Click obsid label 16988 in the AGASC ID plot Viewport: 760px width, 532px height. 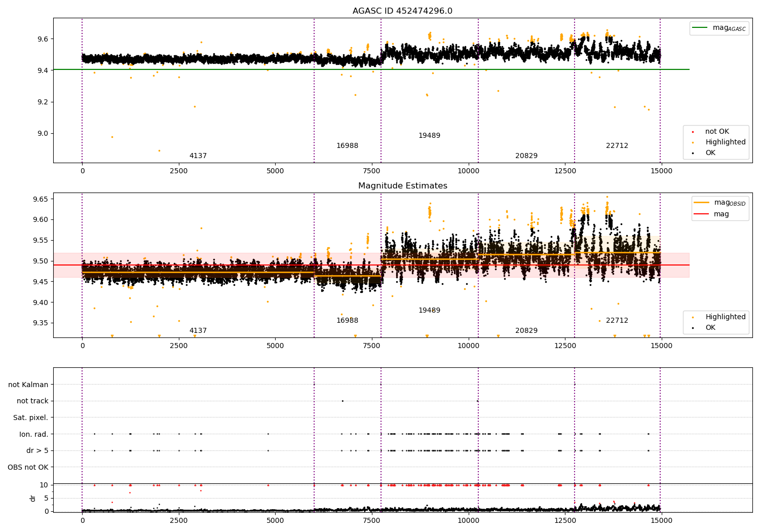click(347, 146)
